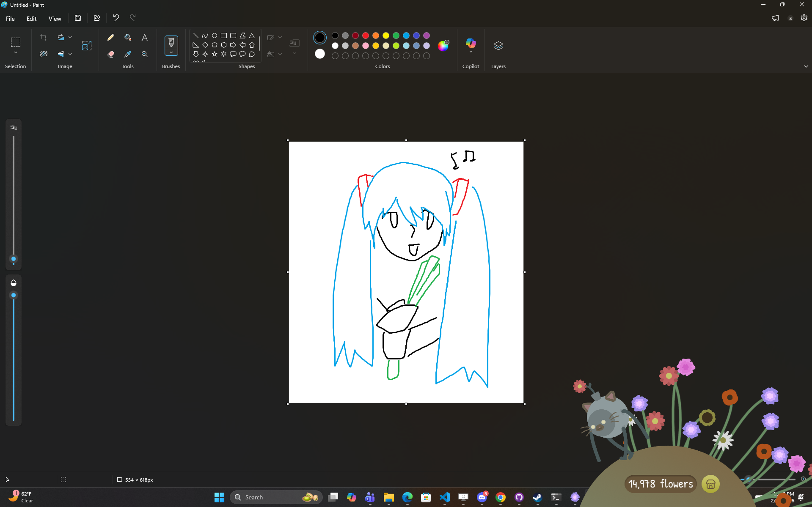The width and height of the screenshot is (812, 507).
Task: Open Google Chrome from taskbar
Action: [501, 497]
